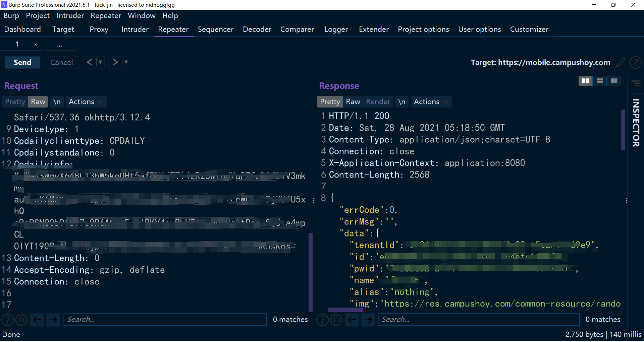Image resolution: width=644 pixels, height=342 pixels.
Task: Click the edit target pencil icon
Action: tap(621, 62)
